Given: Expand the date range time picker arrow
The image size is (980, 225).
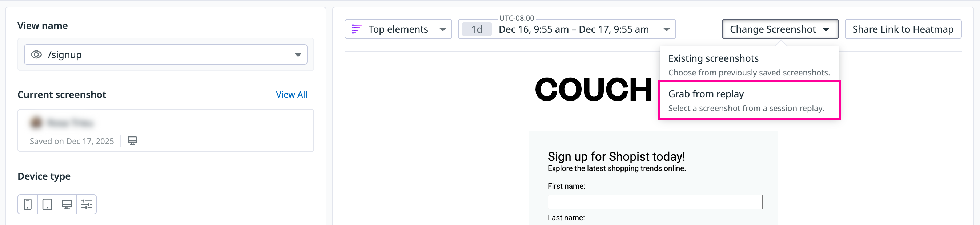Looking at the screenshot, I should point(666,29).
